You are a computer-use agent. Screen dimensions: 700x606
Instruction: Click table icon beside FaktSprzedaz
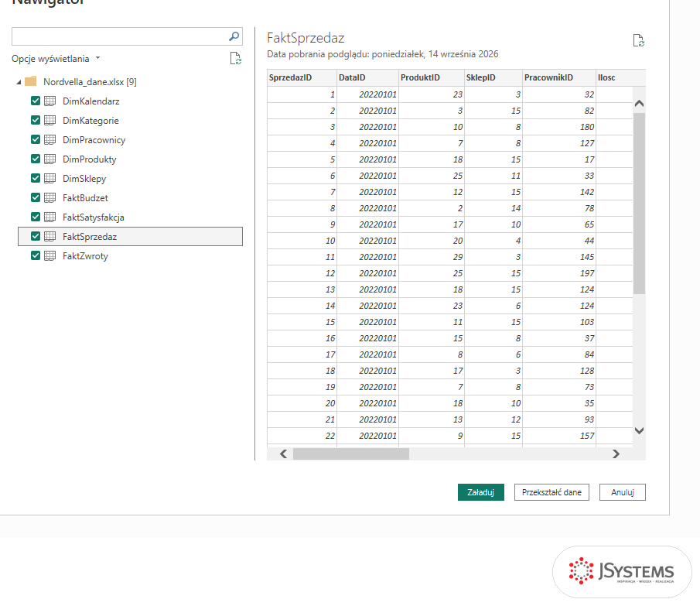point(50,236)
